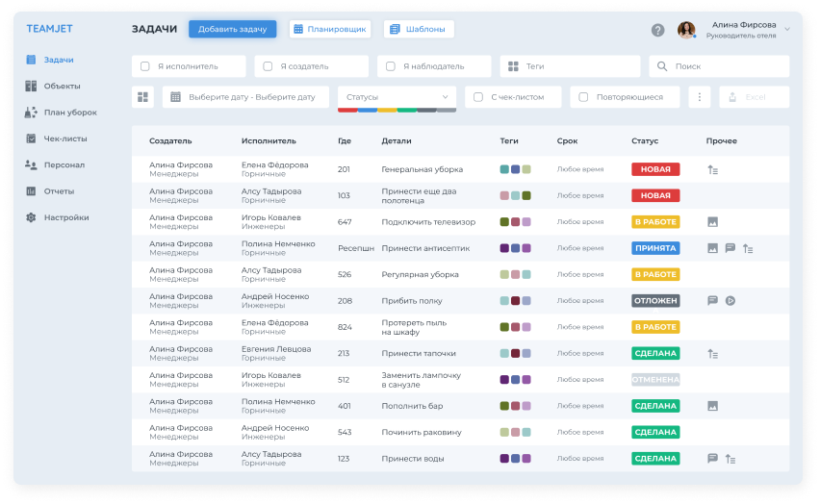The width and height of the screenshot is (820, 504).
Task: Open 'Чек-листы' in the sidebar
Action: pyautogui.click(x=64, y=139)
